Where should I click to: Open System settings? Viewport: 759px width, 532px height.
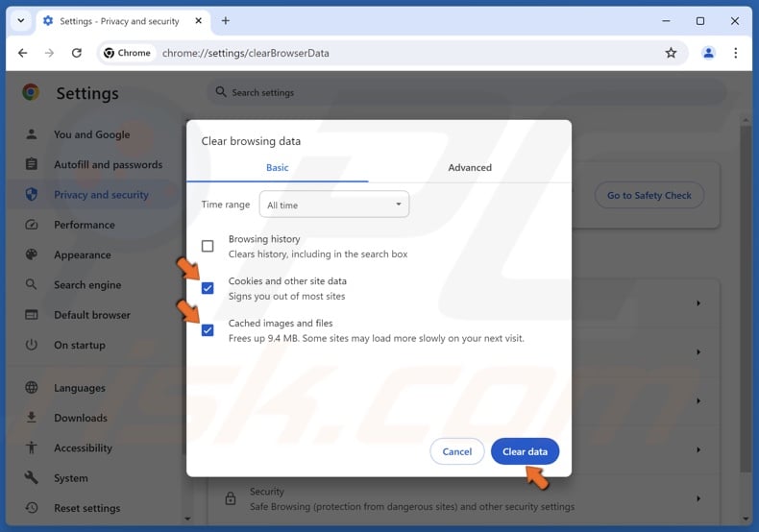coord(71,478)
